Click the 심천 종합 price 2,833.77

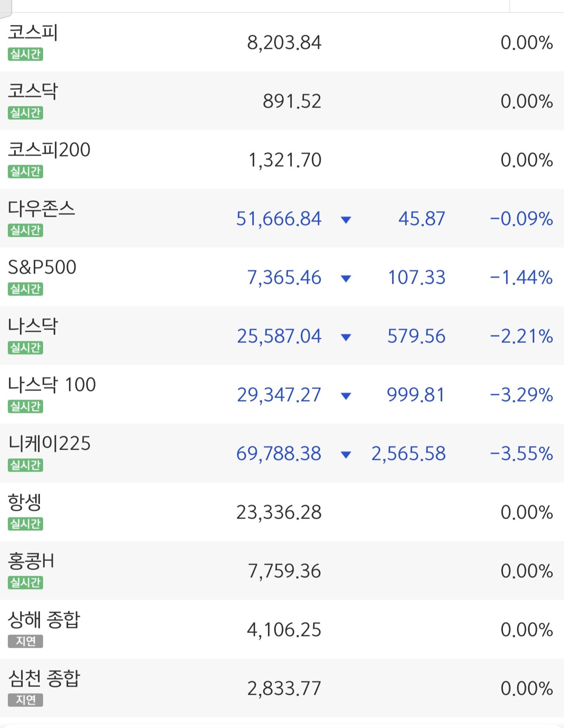coord(284,688)
